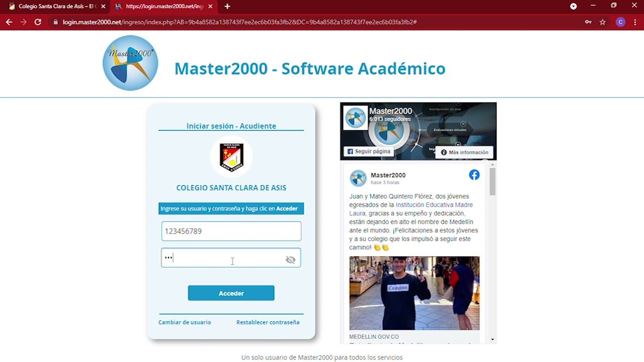Close the login.master2000.net tab
This screenshot has height=362, width=644.
(x=210, y=7)
